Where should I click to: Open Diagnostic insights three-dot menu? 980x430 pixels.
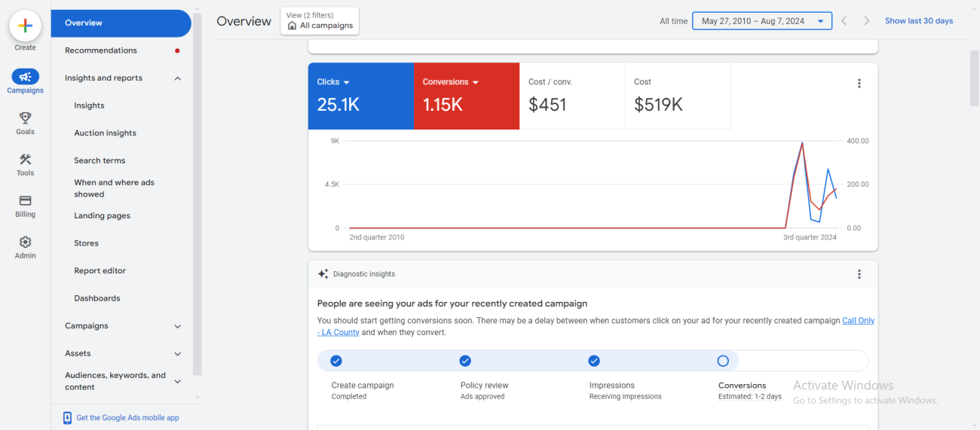point(859,274)
